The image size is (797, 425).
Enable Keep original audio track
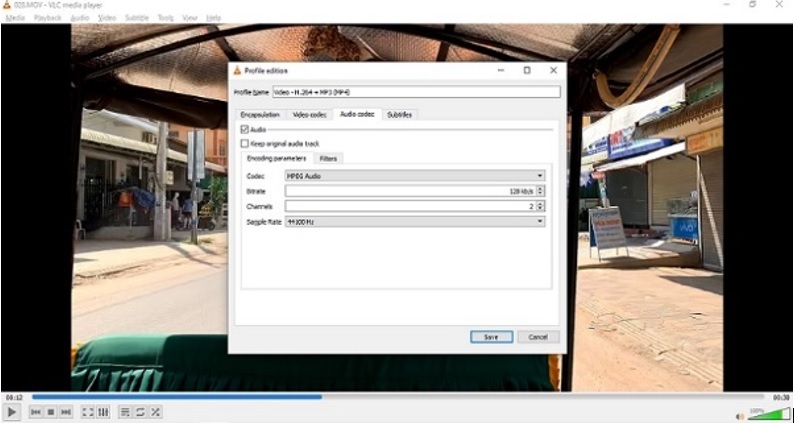(245, 143)
